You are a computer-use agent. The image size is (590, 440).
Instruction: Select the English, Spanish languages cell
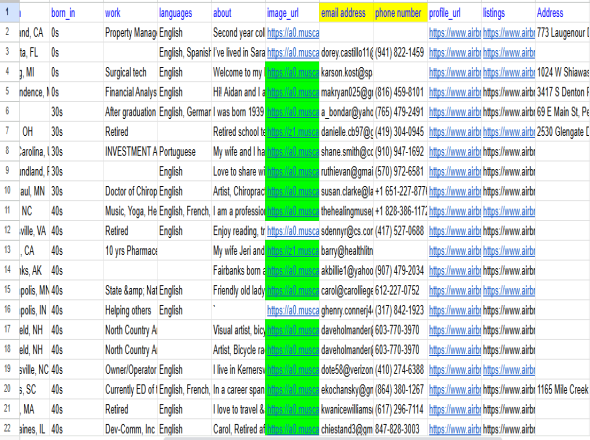point(184,53)
